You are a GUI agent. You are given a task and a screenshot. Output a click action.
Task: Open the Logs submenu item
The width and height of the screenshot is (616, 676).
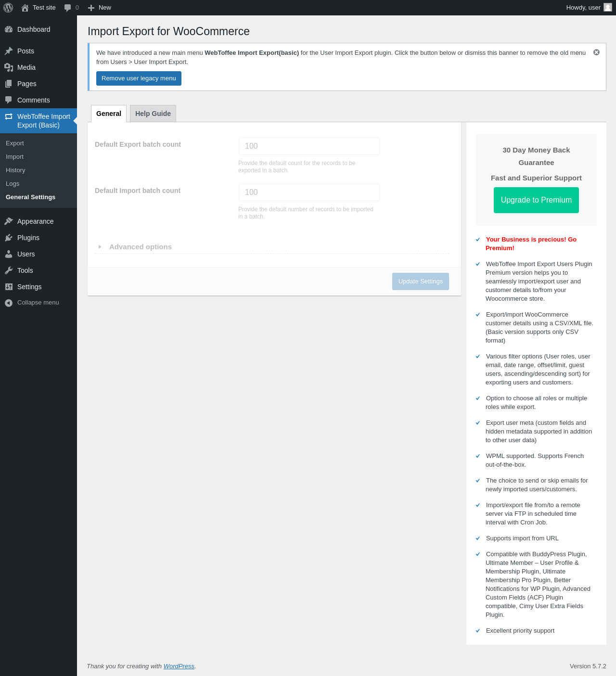point(13,184)
